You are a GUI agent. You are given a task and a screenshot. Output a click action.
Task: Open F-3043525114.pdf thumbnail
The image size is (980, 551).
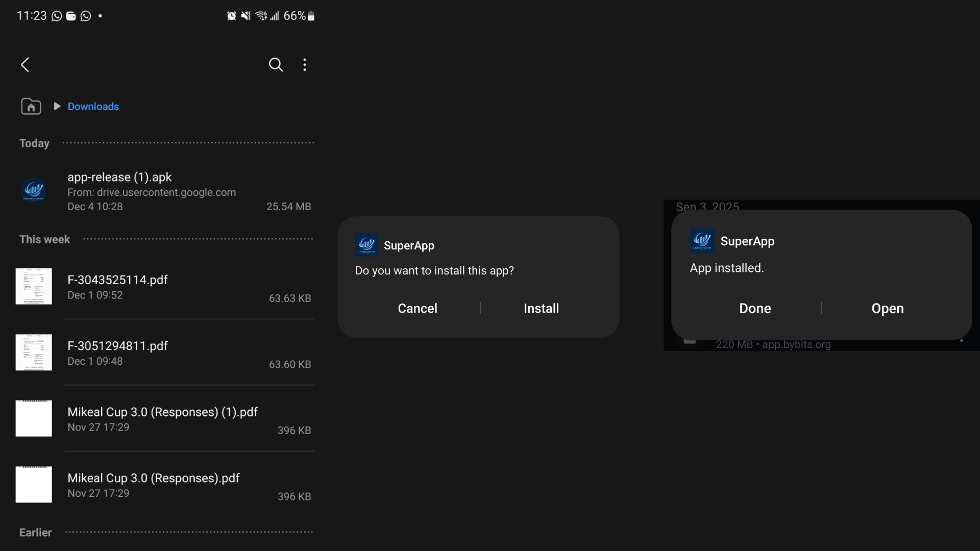pyautogui.click(x=34, y=286)
